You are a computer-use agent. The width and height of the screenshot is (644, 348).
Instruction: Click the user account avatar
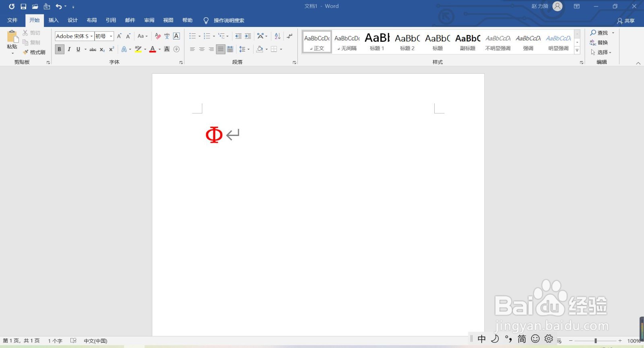557,6
